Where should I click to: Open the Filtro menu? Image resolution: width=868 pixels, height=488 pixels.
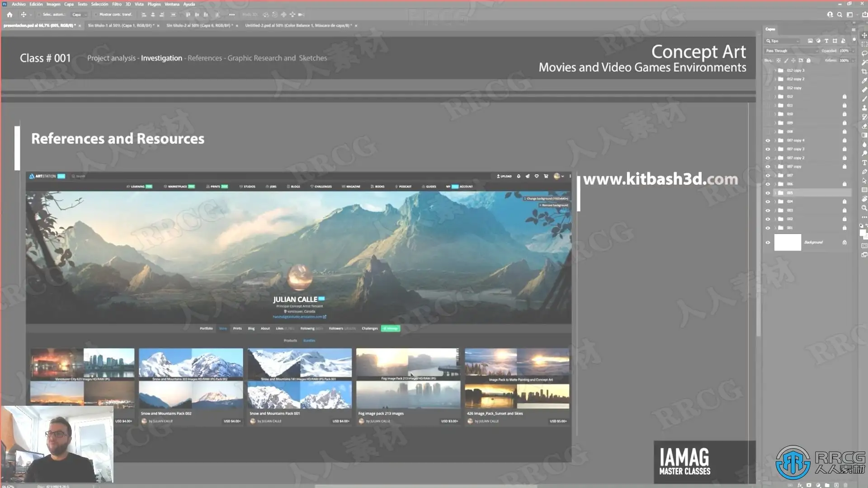(x=117, y=4)
